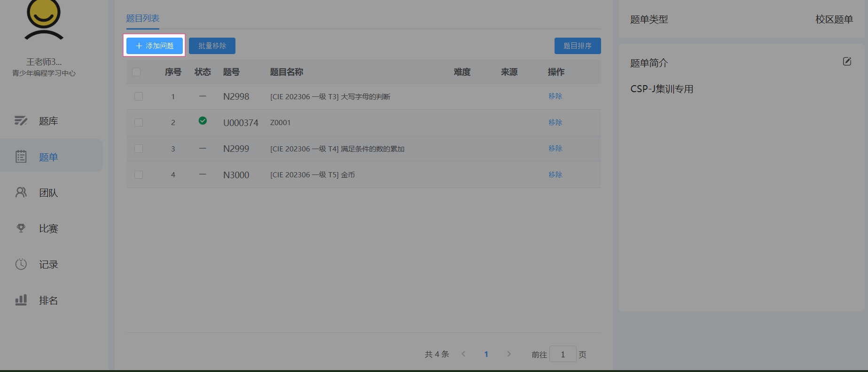This screenshot has width=868, height=372.
Task: Check the box for problem N2998
Action: [x=139, y=96]
